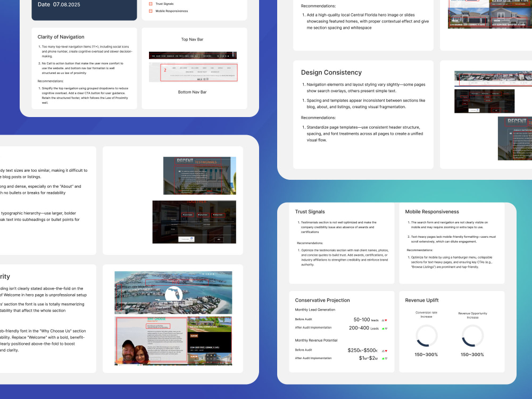Screen dimensions: 532x399
Task: Click the outlined down arrow beside $1m-$2m
Action: point(386,358)
